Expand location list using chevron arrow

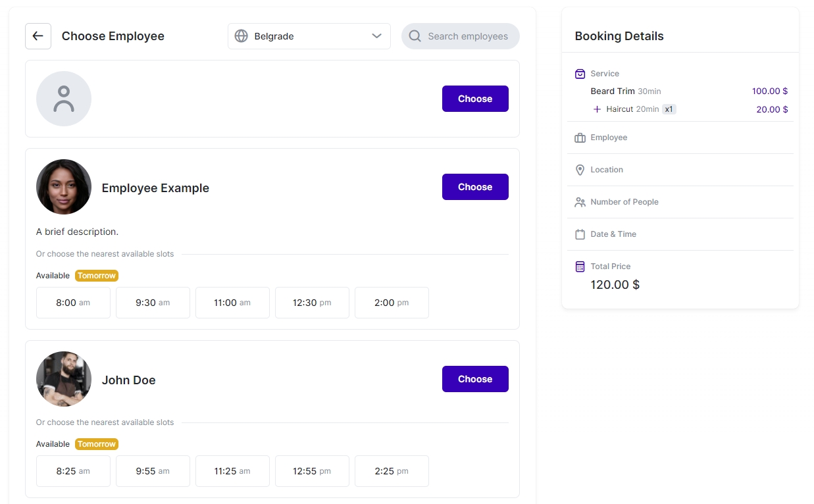point(376,36)
